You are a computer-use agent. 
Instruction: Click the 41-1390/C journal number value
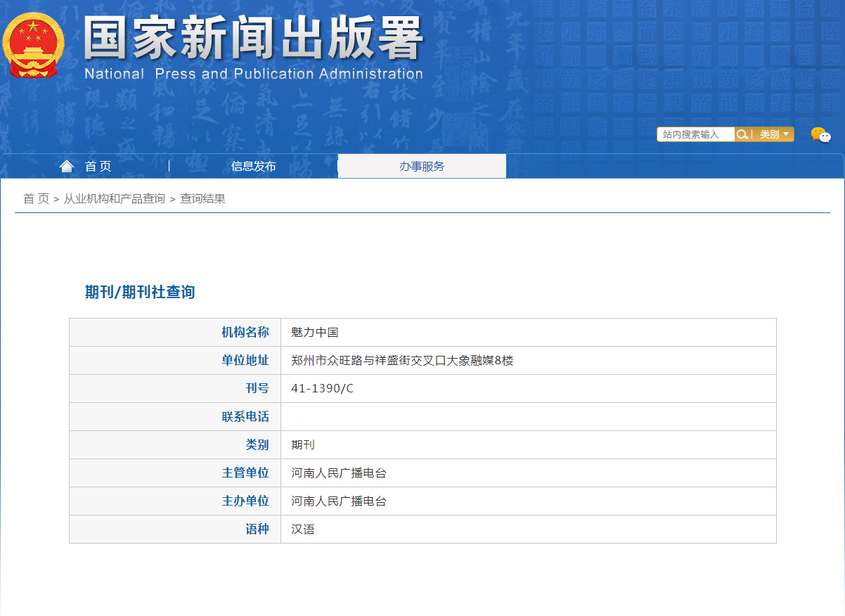click(322, 389)
